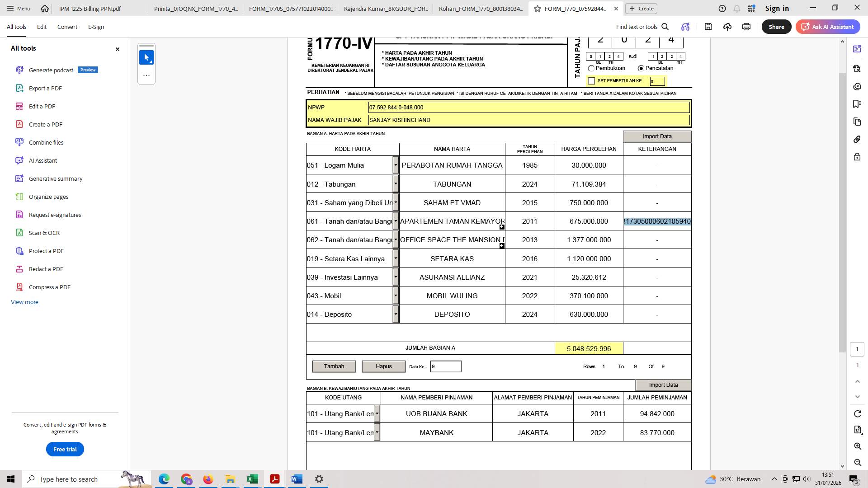Image resolution: width=868 pixels, height=488 pixels.
Task: Open the Print dialog
Action: pyautogui.click(x=745, y=27)
